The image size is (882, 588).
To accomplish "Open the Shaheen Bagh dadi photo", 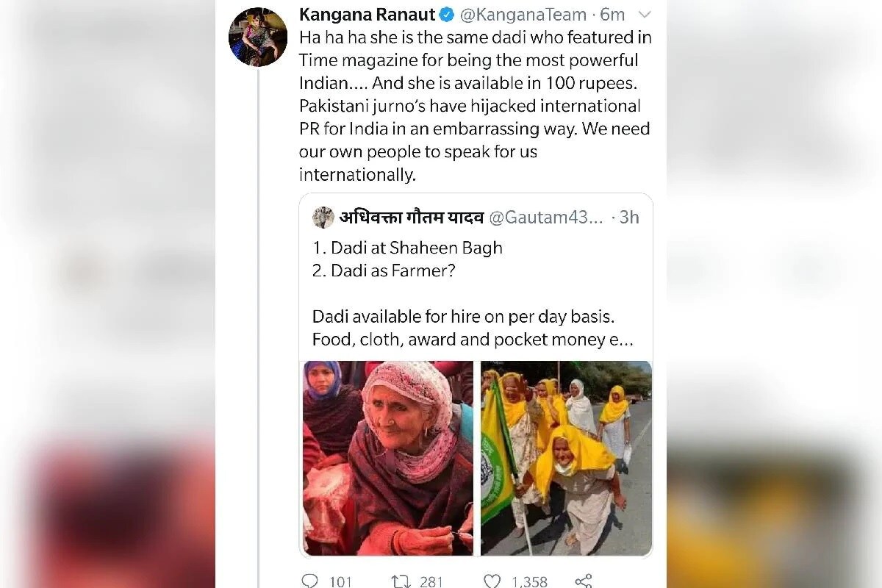I will coord(388,458).
